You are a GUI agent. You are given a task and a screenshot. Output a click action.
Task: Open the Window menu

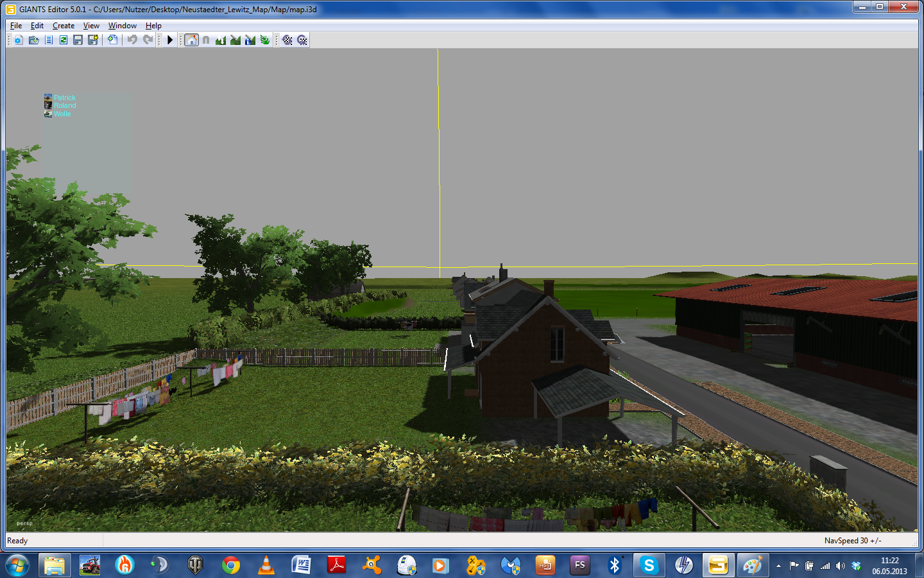(123, 26)
